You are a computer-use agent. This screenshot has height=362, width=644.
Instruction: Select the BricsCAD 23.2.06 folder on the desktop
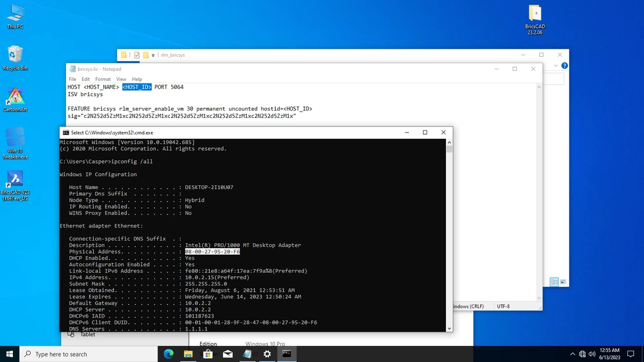[x=535, y=20]
